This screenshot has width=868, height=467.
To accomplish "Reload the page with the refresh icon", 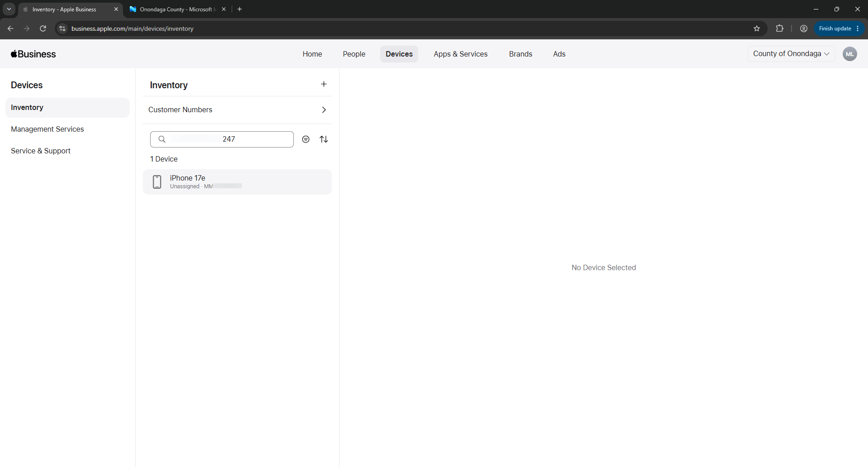I will 43,29.
